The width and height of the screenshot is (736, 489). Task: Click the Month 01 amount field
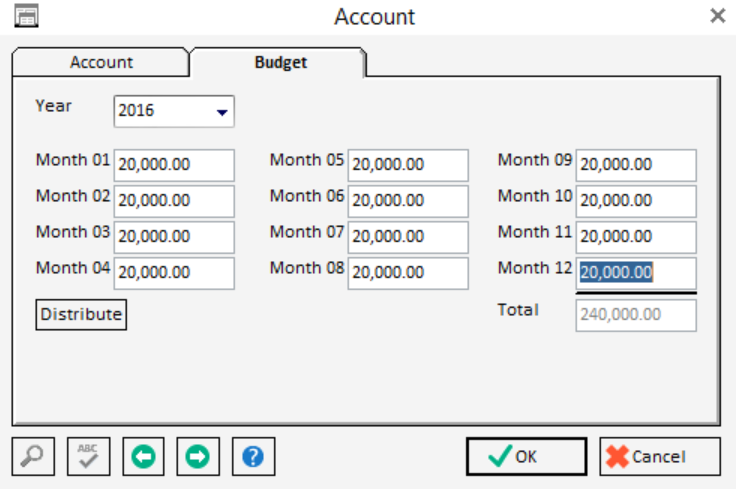pos(174,165)
